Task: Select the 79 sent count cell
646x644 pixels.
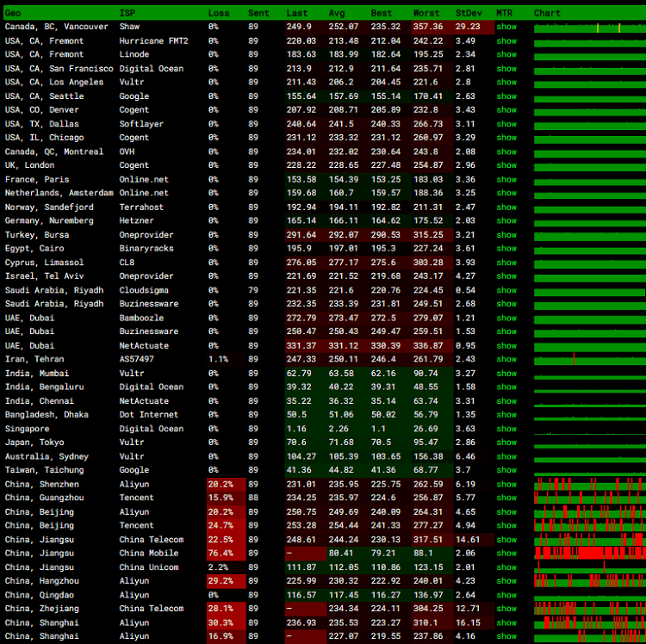Action: [x=253, y=290]
